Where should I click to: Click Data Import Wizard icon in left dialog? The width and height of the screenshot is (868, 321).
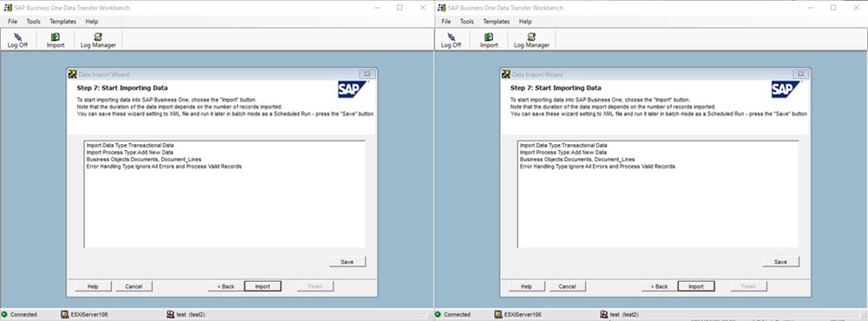click(x=73, y=74)
